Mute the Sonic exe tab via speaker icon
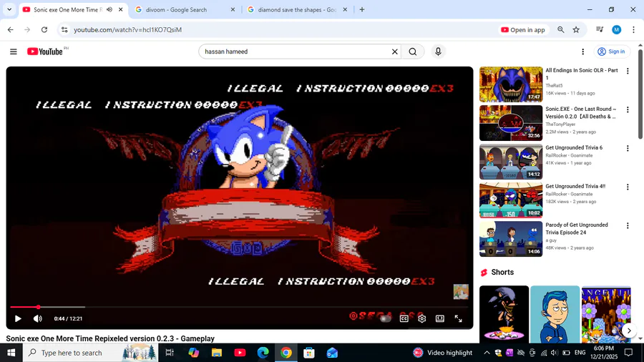Image resolution: width=644 pixels, height=362 pixels. pos(109,9)
